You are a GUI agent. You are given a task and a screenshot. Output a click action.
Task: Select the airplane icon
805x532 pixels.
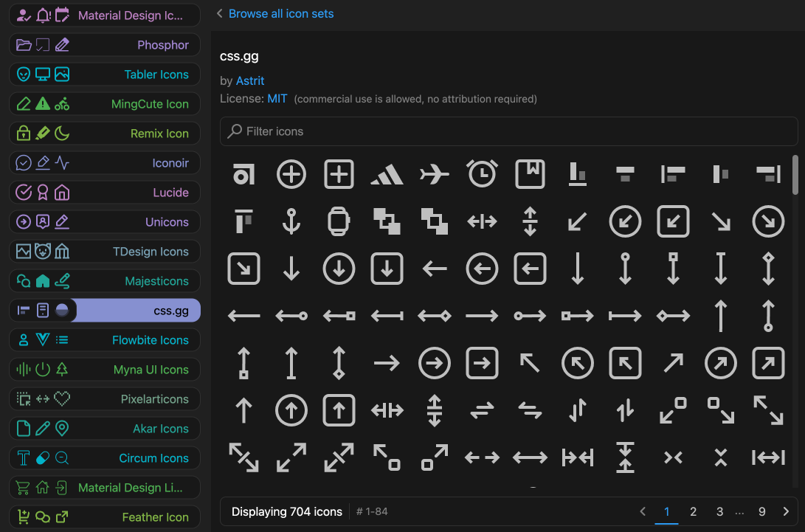(435, 175)
